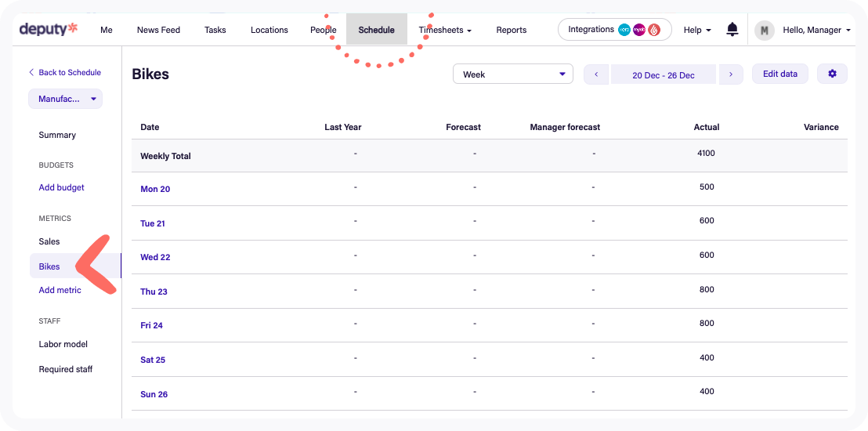The image size is (868, 431).
Task: Open the notifications bell
Action: pos(732,30)
